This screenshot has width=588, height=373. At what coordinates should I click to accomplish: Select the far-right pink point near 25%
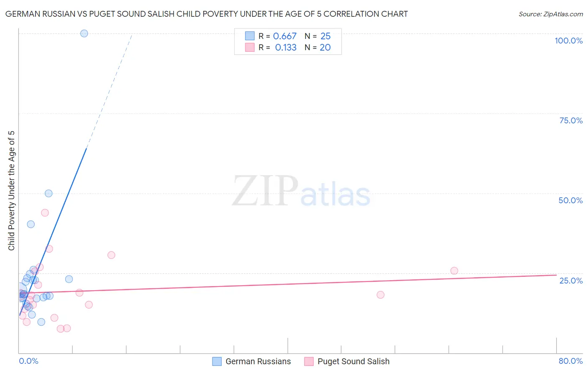(454, 271)
